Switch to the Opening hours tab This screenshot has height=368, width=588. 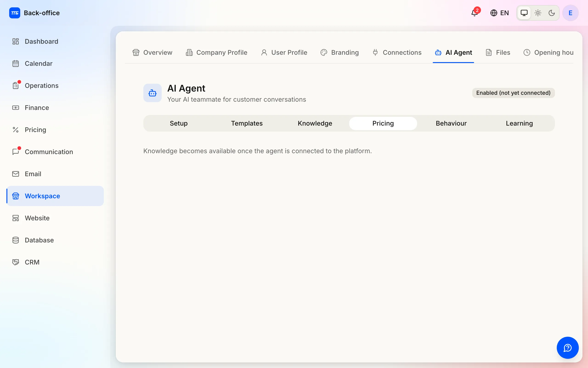coord(548,53)
